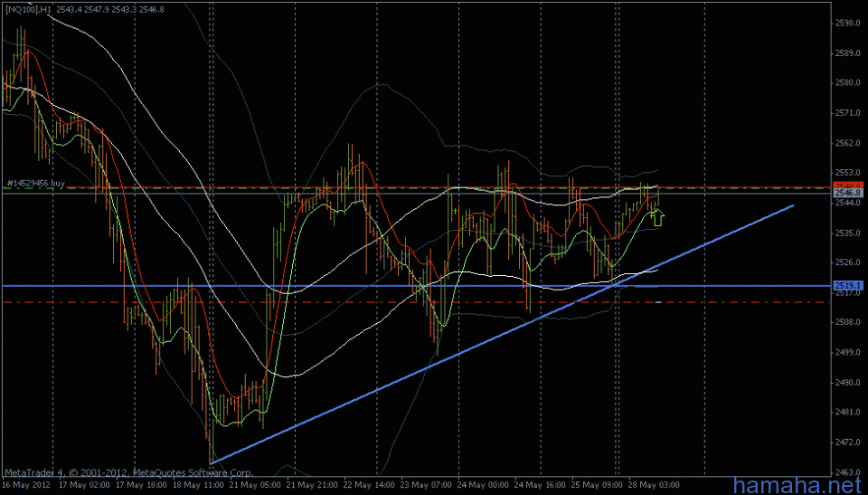Click the '#14529456 buy' order label
This screenshot has width=868, height=495.
[35, 183]
